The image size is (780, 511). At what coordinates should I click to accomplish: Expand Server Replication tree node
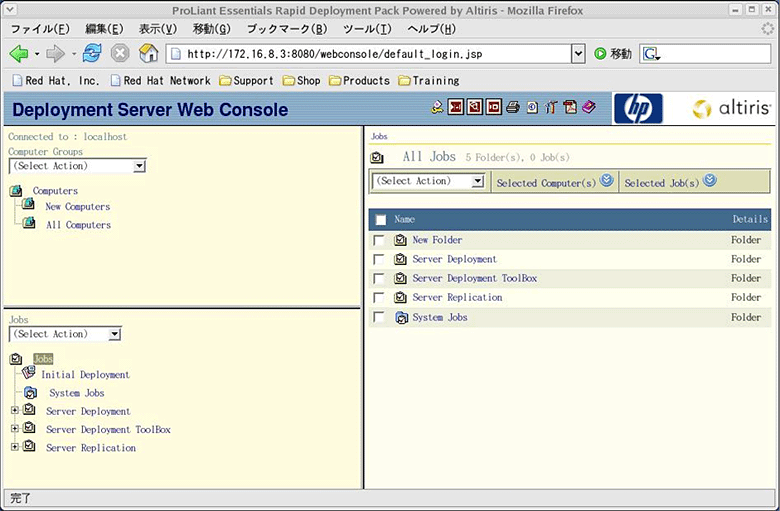tap(14, 447)
